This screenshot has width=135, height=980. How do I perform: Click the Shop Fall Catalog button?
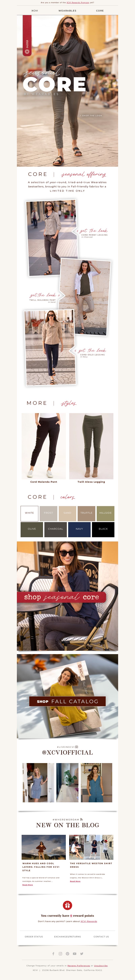tap(67, 701)
